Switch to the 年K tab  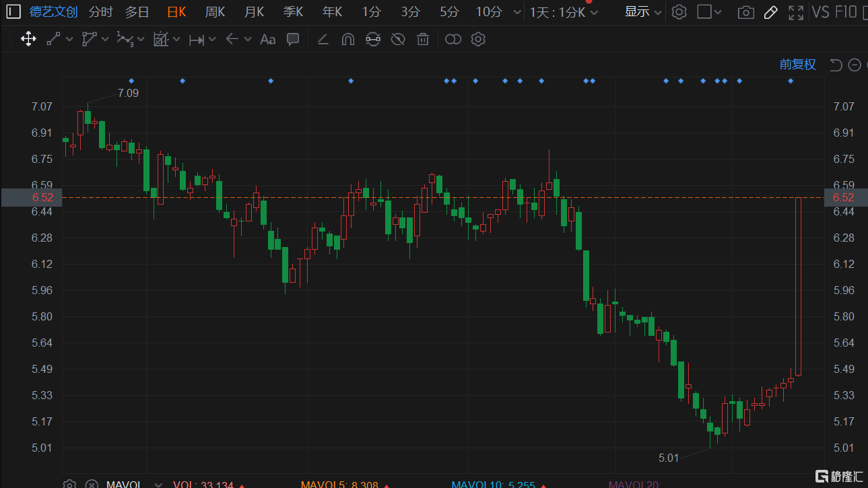tap(332, 12)
